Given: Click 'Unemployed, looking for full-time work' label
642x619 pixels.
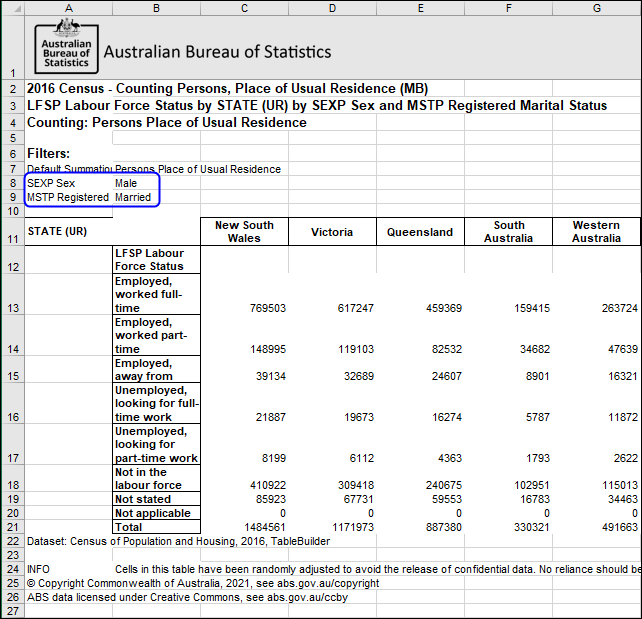Looking at the screenshot, I should 156,403.
